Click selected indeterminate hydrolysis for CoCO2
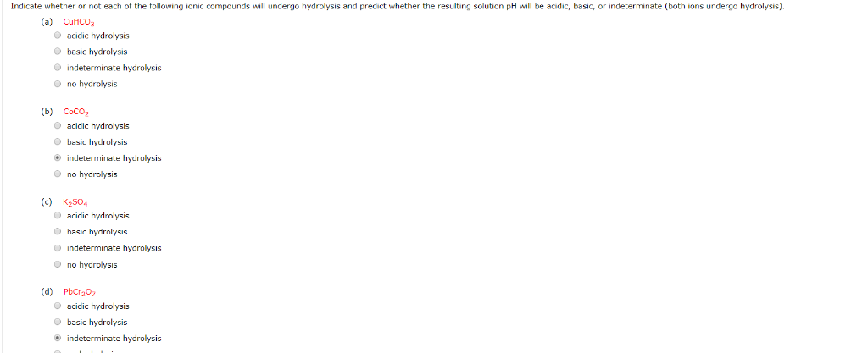Viewport: 868px width, 353px height. pos(58,158)
